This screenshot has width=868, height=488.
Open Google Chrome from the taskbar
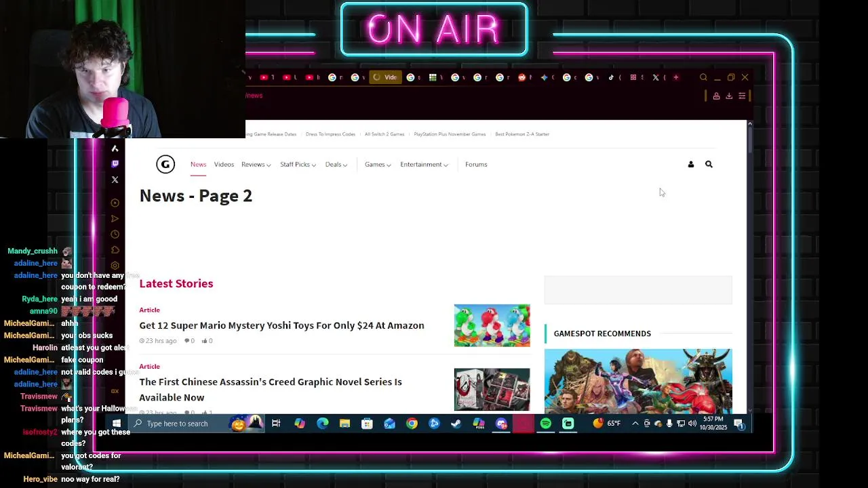(412, 424)
